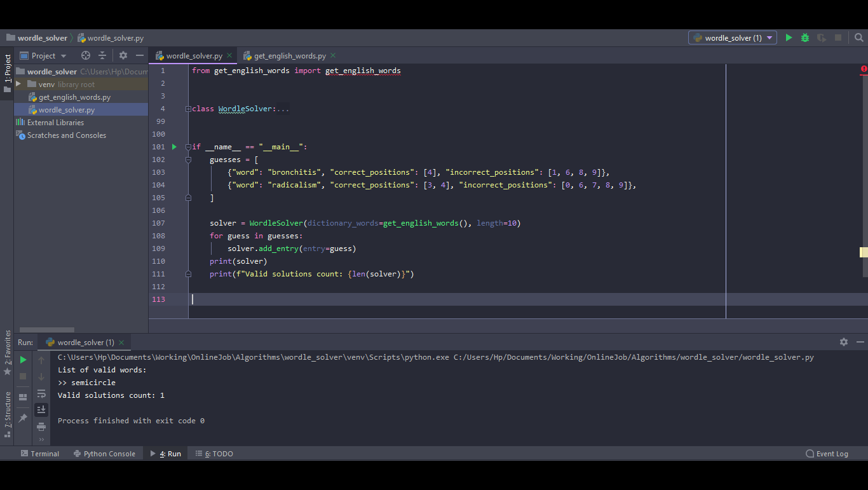Select the wordle_solver root folder in tree
This screenshot has width=868, height=490.
[x=51, y=72]
